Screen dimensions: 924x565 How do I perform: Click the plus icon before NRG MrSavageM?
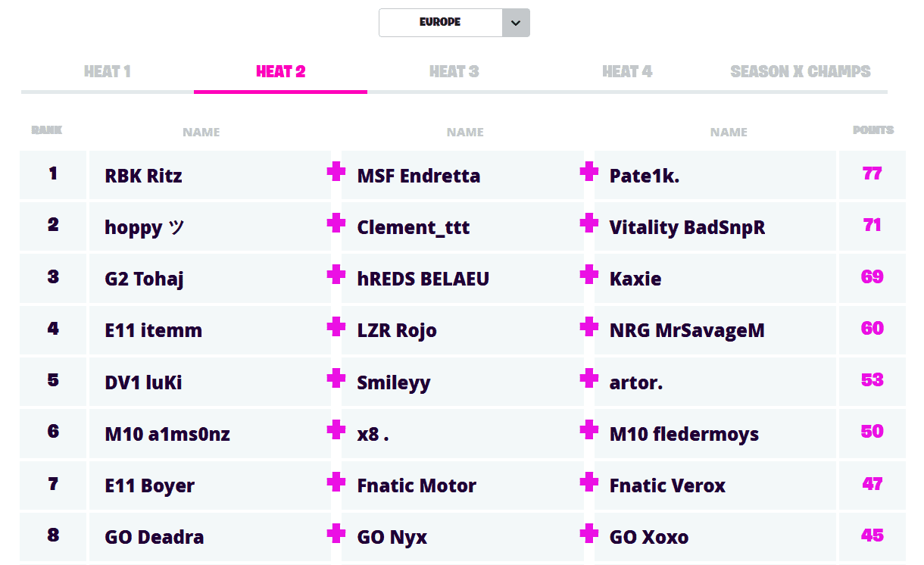588,327
